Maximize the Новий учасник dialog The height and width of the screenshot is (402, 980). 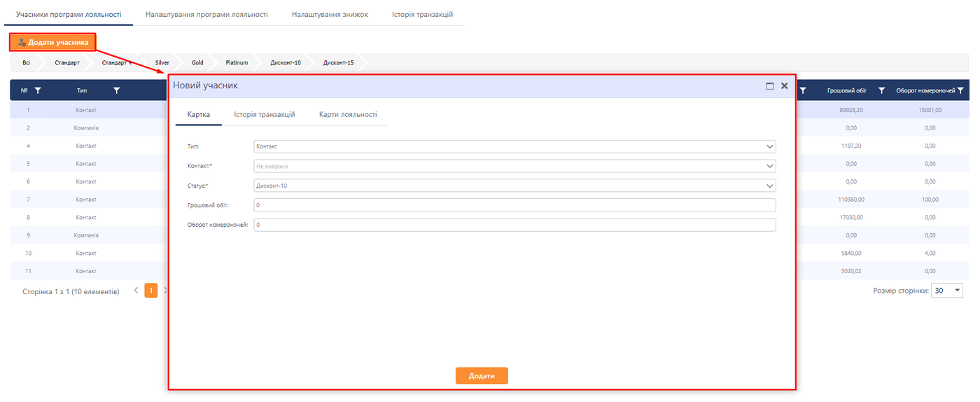pos(770,86)
